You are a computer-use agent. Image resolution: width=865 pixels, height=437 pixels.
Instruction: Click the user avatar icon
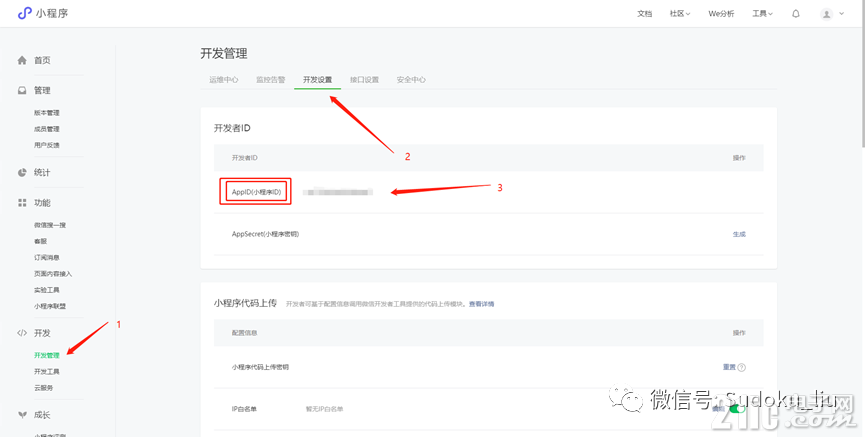(826, 14)
